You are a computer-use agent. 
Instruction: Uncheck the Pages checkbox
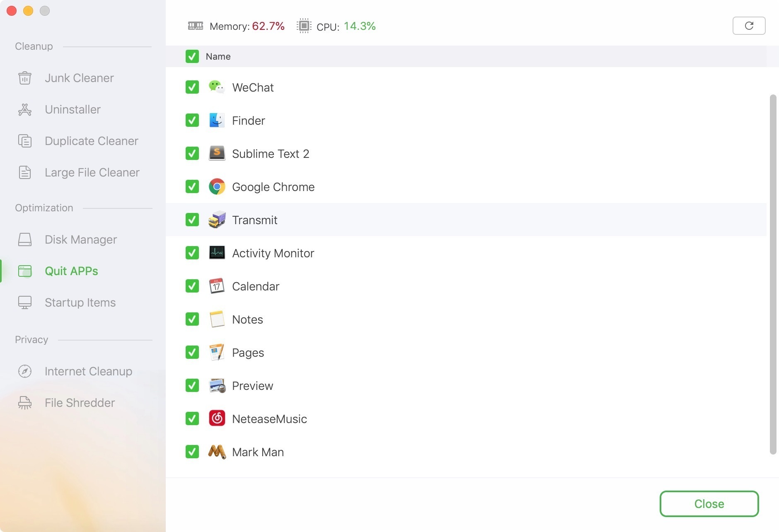[192, 352]
